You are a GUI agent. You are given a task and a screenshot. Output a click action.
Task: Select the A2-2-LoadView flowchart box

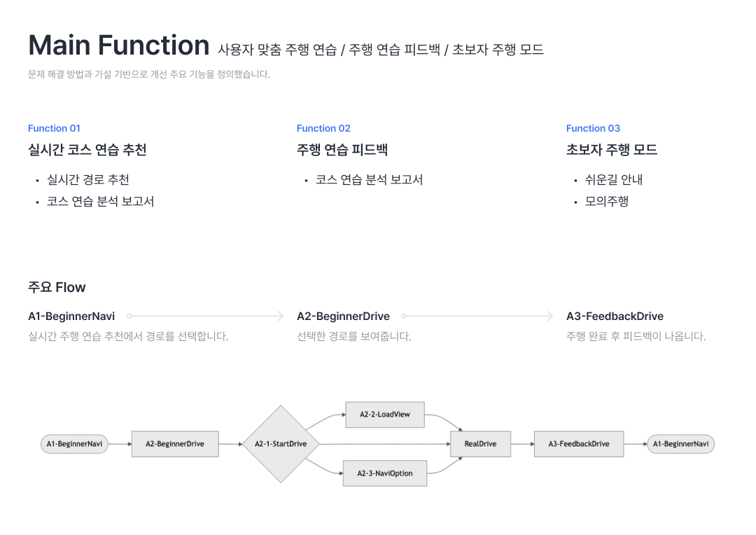[385, 415]
